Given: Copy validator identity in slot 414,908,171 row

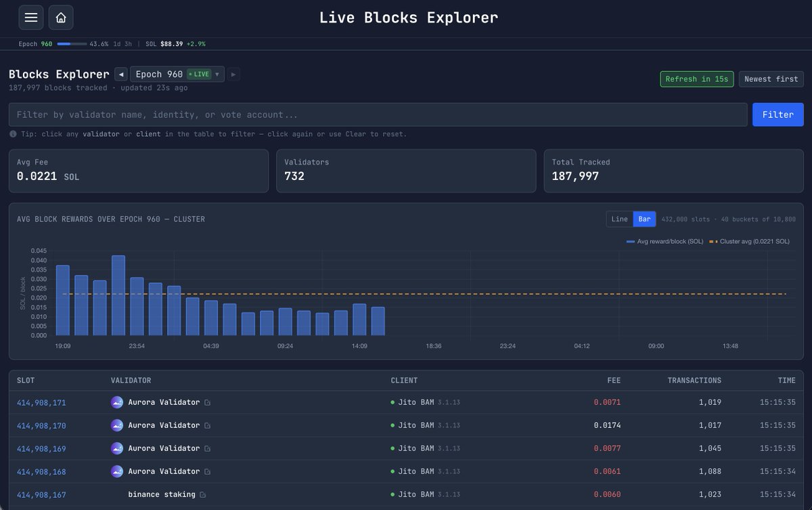Looking at the screenshot, I should pyautogui.click(x=207, y=403).
